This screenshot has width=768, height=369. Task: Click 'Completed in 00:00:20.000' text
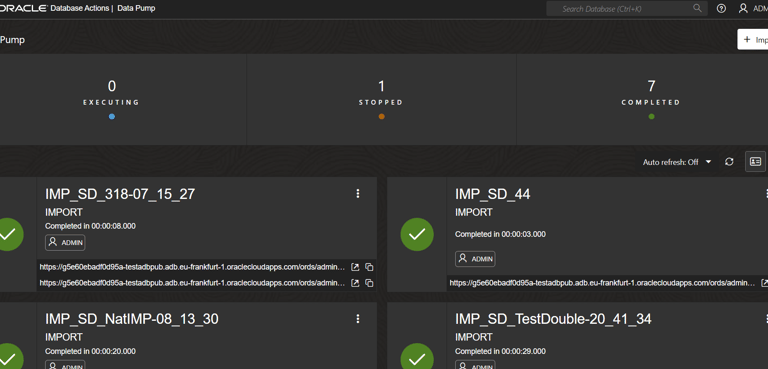[90, 351]
